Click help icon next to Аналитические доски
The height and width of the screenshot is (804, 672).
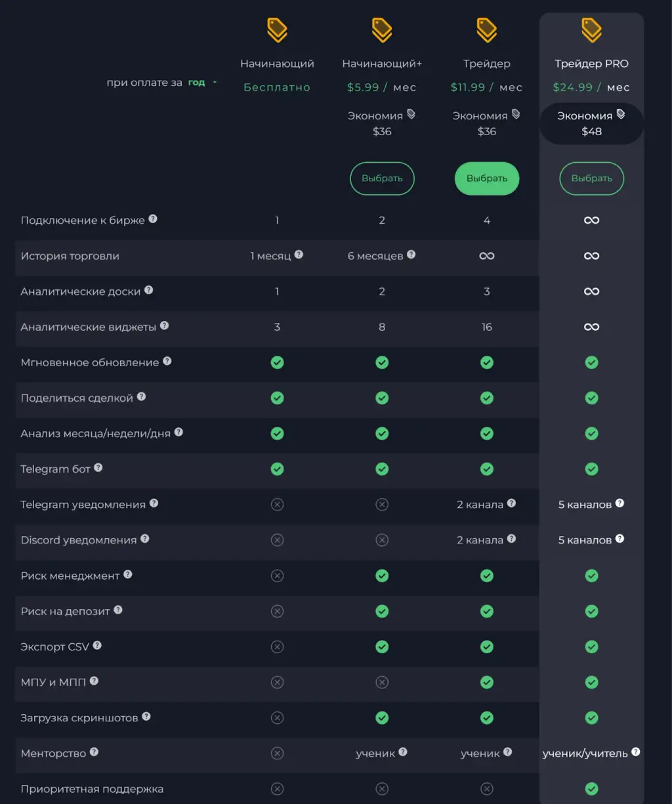(149, 290)
